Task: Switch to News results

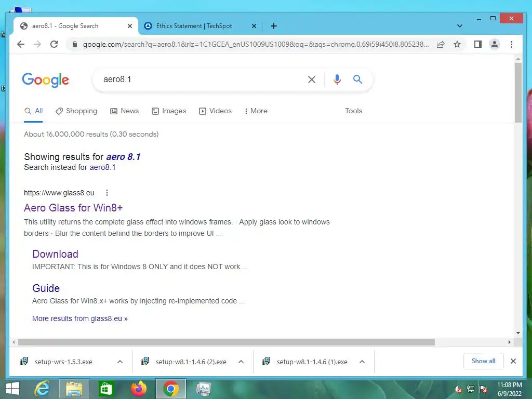Action: 125,111
